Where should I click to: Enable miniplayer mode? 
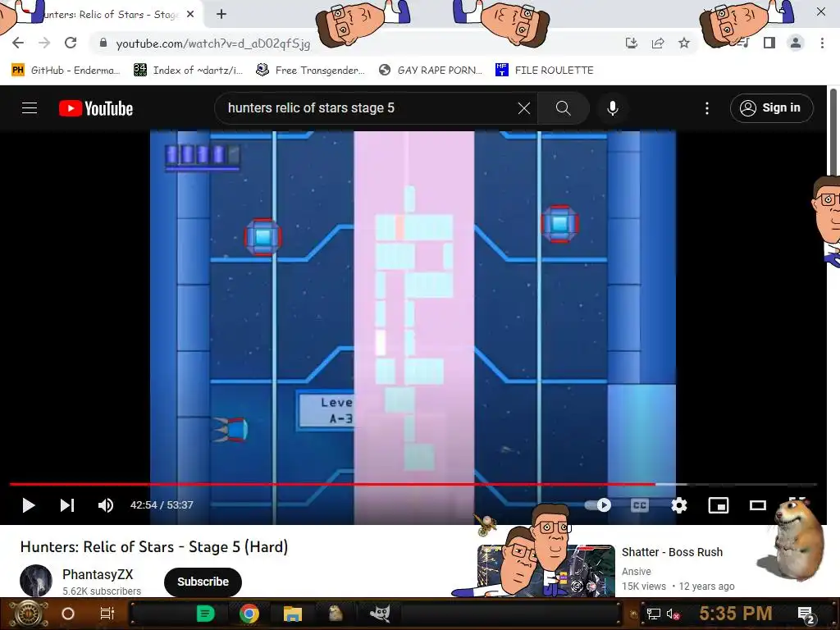pyautogui.click(x=719, y=505)
